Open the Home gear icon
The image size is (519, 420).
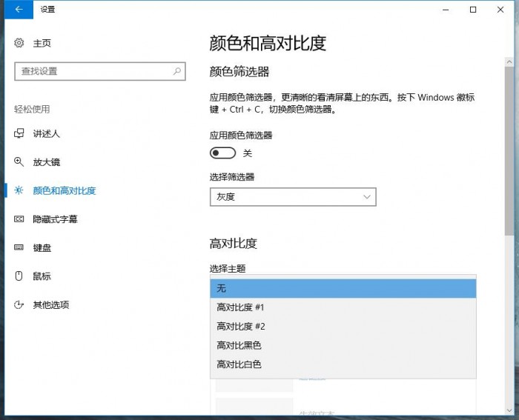(19, 43)
